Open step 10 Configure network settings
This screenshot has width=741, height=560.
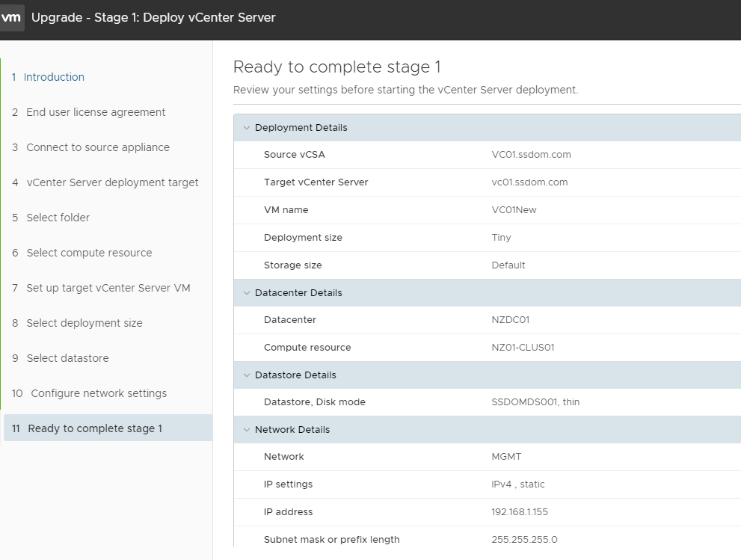point(89,393)
